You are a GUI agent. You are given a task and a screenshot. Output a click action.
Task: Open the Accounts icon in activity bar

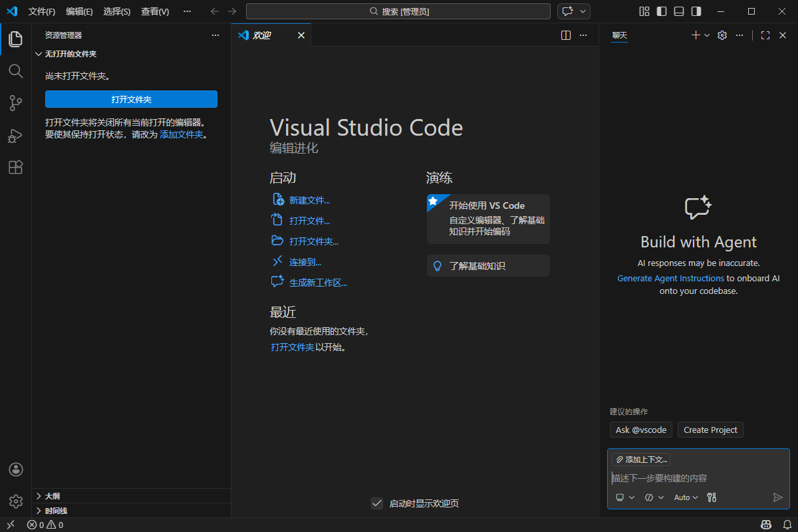15,469
